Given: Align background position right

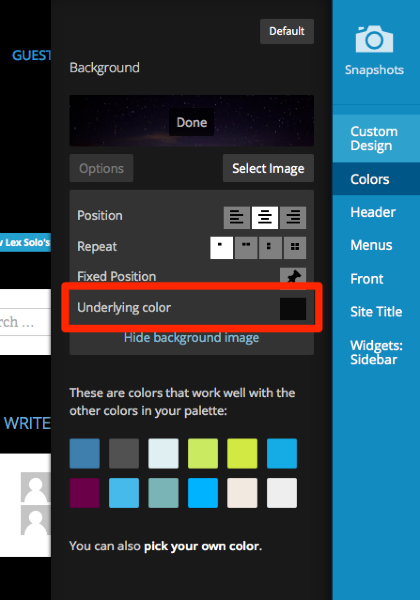Looking at the screenshot, I should point(293,217).
